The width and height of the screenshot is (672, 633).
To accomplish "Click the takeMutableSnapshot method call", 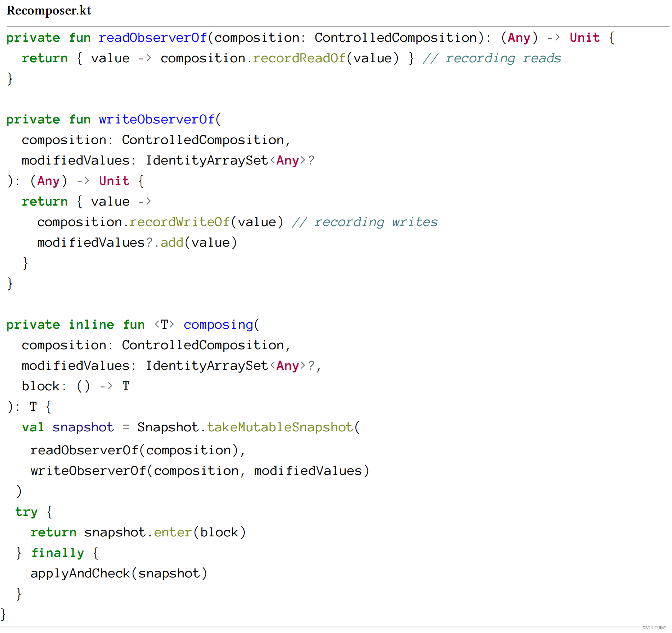I will tap(280, 427).
